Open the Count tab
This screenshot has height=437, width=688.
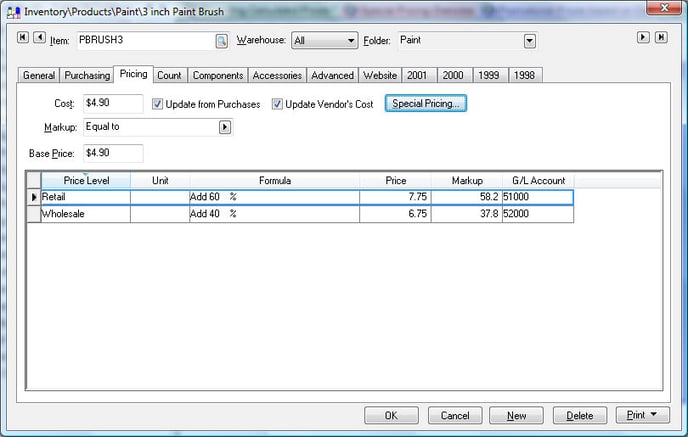(169, 75)
